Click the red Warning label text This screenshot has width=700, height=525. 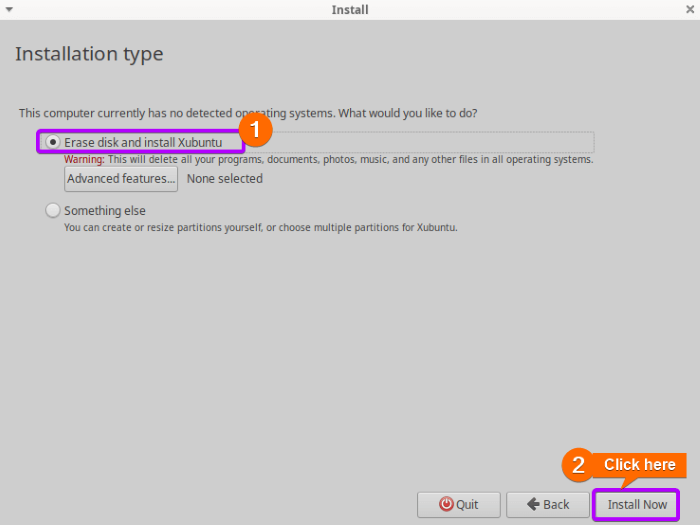[84, 159]
